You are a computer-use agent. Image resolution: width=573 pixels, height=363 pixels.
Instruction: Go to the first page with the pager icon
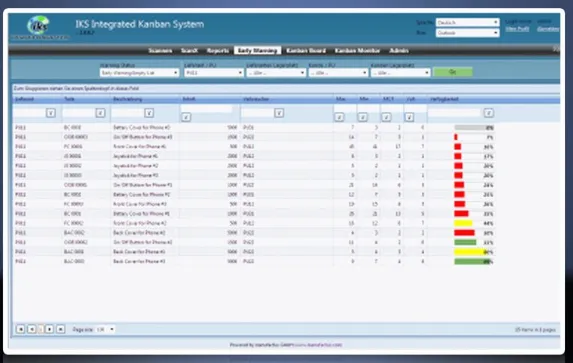(x=20, y=329)
